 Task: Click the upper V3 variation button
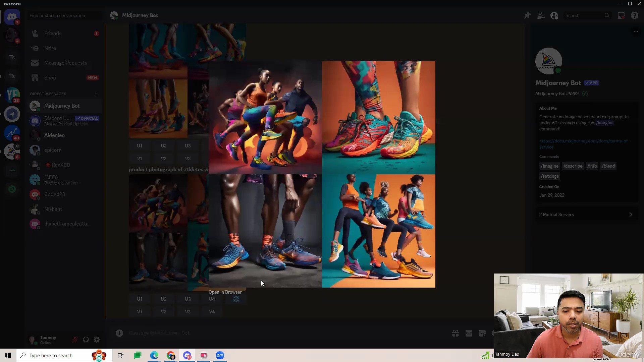pos(188,159)
